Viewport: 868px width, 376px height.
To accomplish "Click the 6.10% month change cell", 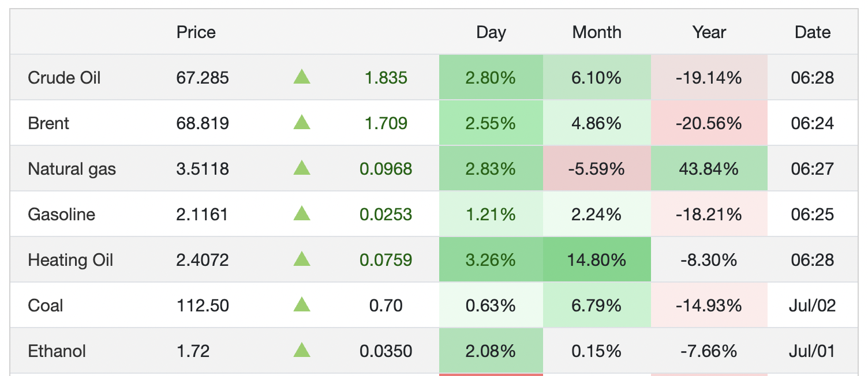I will pos(597,77).
